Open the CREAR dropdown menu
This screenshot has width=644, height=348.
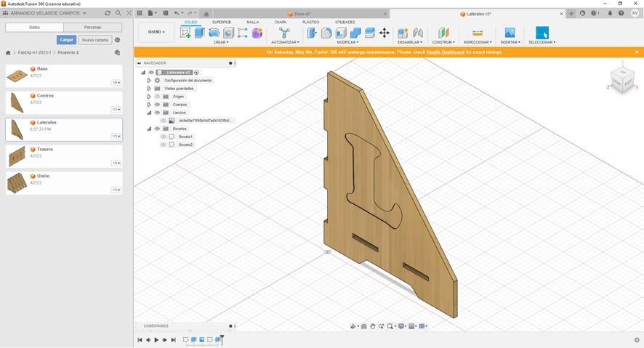click(220, 42)
